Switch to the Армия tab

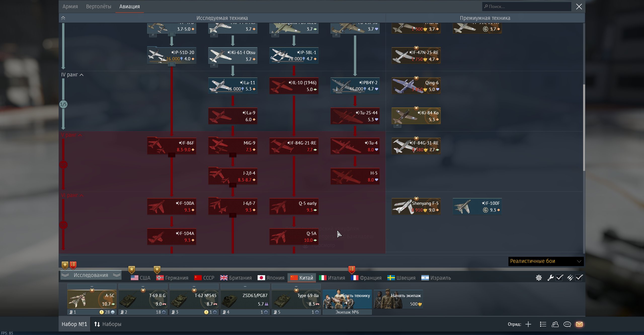point(70,7)
